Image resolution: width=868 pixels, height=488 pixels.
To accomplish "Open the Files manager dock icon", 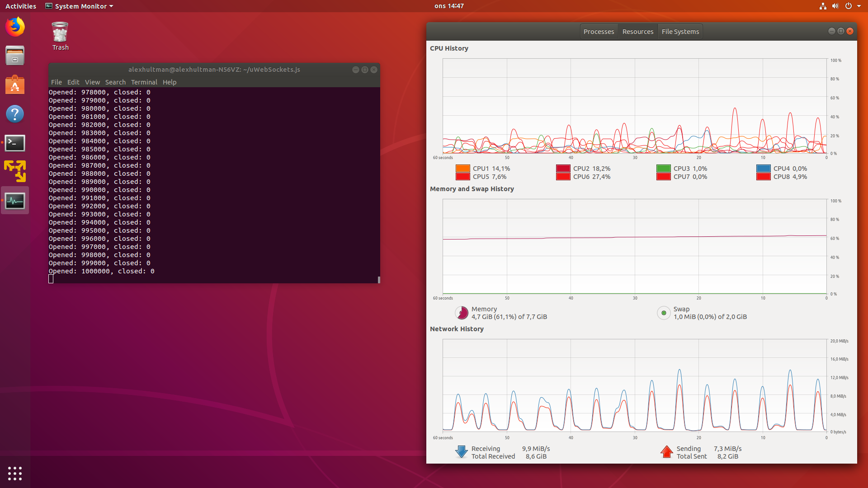I will (x=15, y=56).
